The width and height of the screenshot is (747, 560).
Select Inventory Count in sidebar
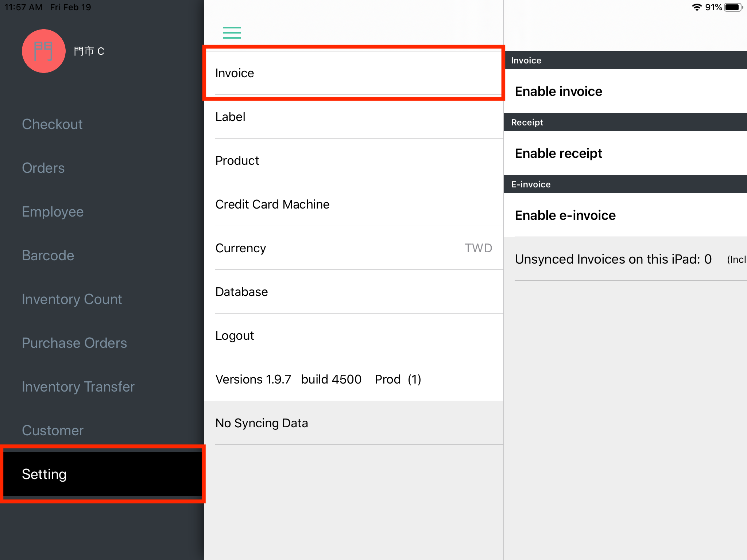click(102, 299)
